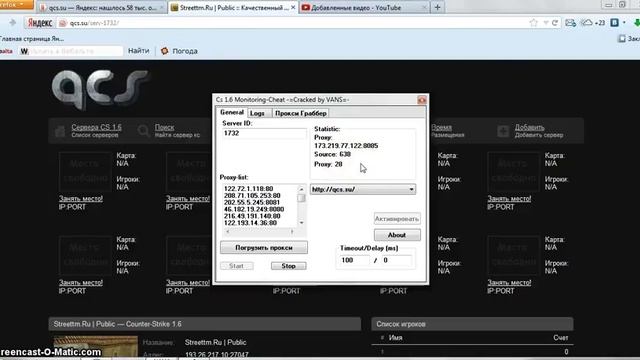Click the Погода weather icon in toolbar
The image size is (640, 360).
164,51
